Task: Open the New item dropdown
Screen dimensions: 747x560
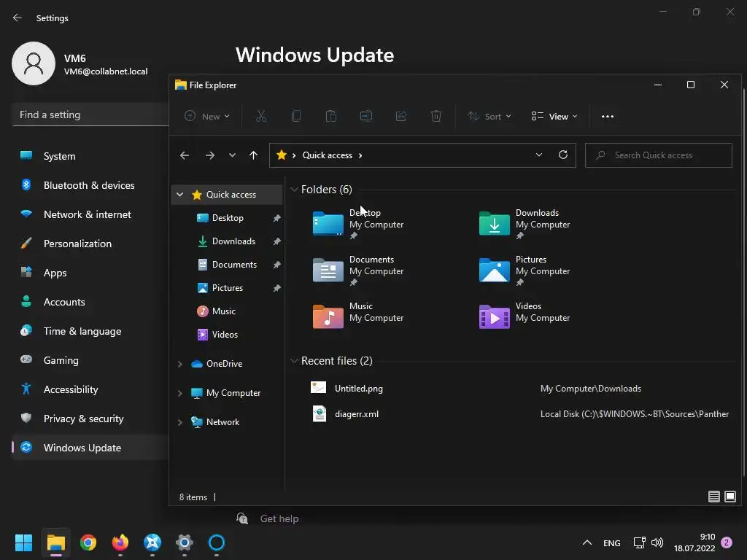Action: coord(207,116)
